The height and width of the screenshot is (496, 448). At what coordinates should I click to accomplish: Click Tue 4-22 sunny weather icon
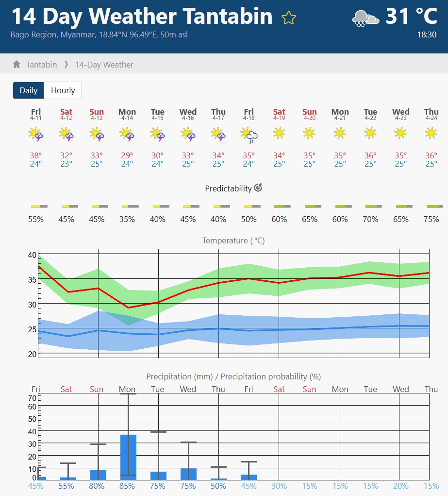(370, 133)
